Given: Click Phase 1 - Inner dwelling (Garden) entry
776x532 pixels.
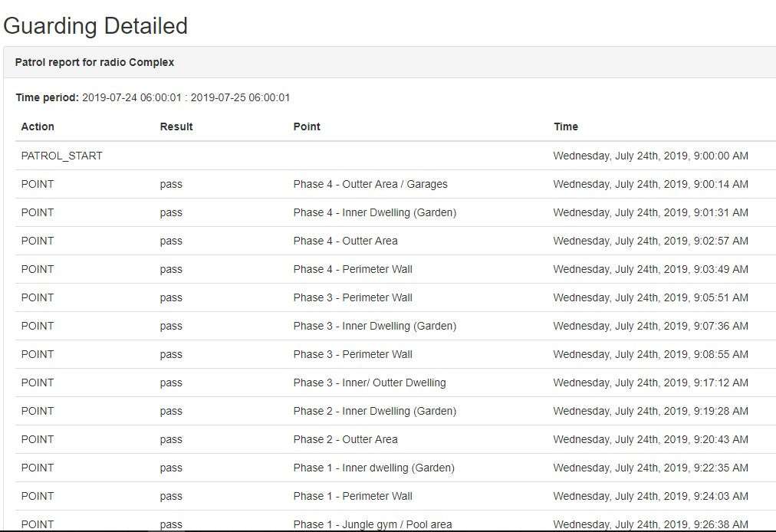Looking at the screenshot, I should (x=373, y=468).
